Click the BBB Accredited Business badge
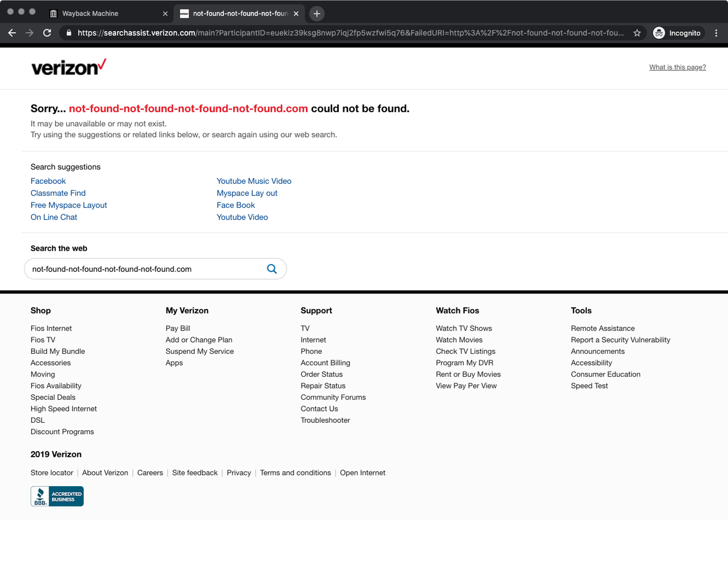The width and height of the screenshot is (728, 578). tap(57, 496)
